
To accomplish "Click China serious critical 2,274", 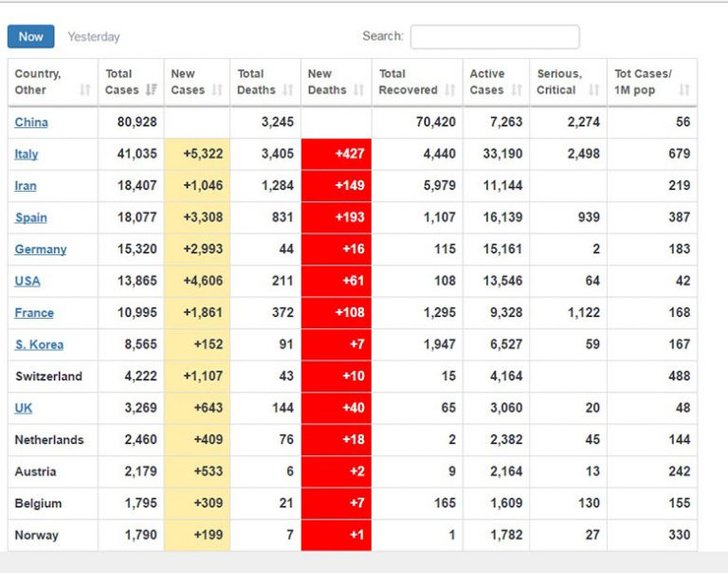I will pos(584,122).
